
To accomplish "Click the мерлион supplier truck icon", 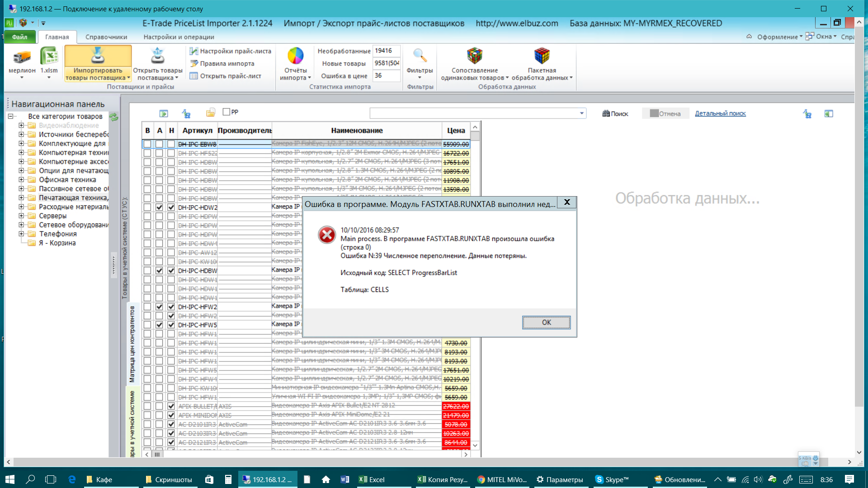I will pos(22,56).
